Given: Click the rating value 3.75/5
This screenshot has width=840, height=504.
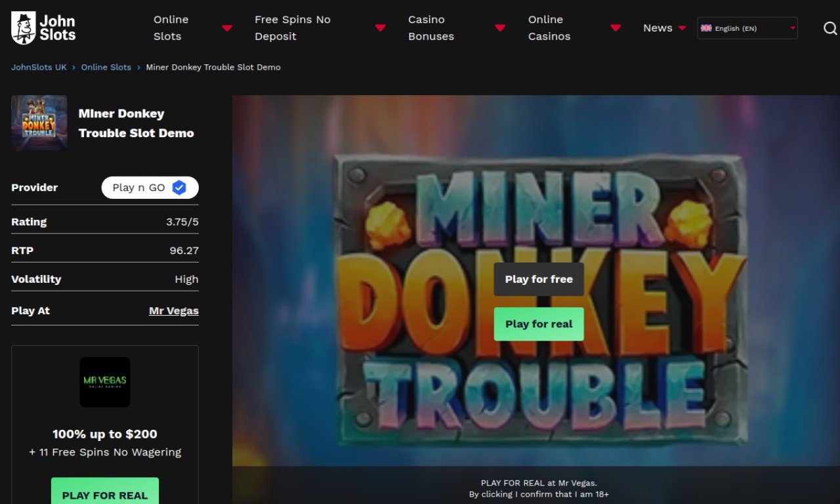Looking at the screenshot, I should (182, 222).
